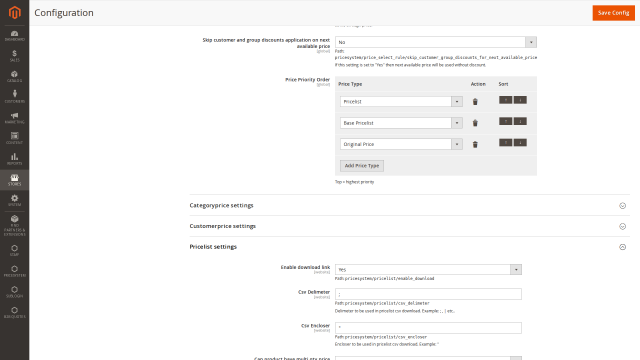Move Base Pricelist row up
Viewport: 640px width, 360px height.
505,121
